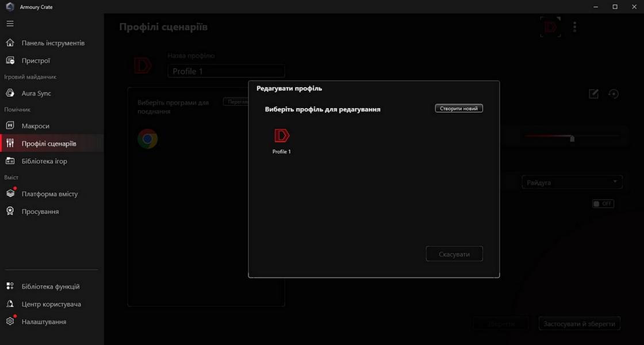644x345 pixels.
Task: Go to Панель інструментів dashboard
Action: tap(52, 43)
